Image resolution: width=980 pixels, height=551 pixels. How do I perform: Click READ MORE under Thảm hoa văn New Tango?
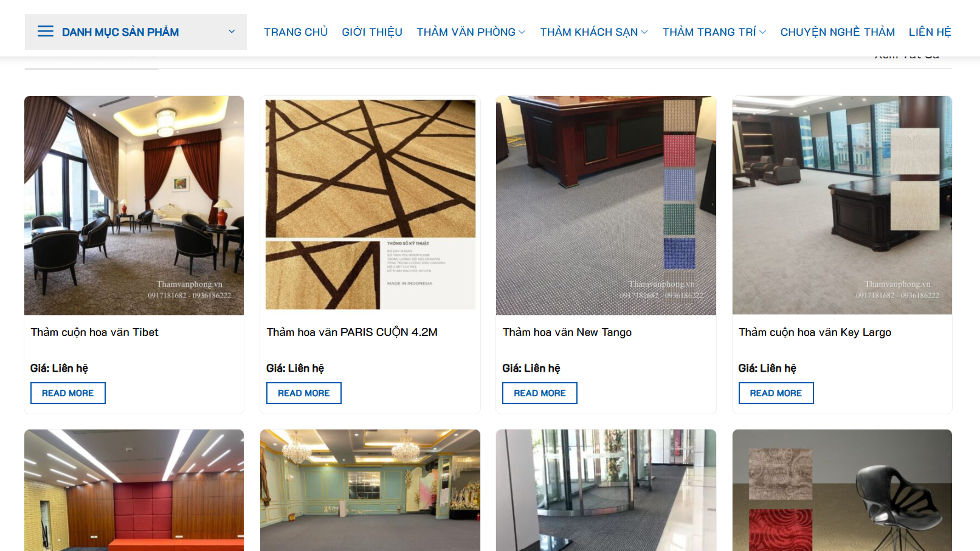tap(540, 393)
